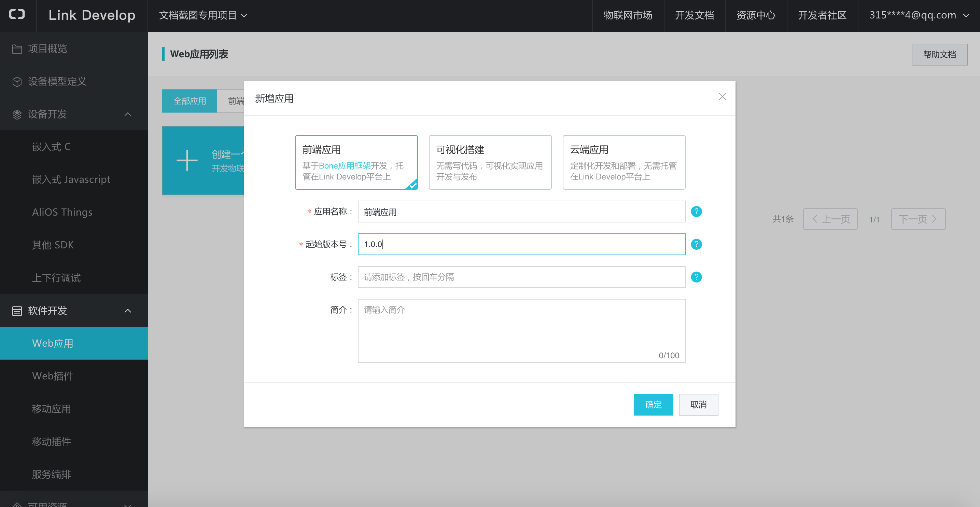Open 物联网市场 in top navigation

click(628, 15)
